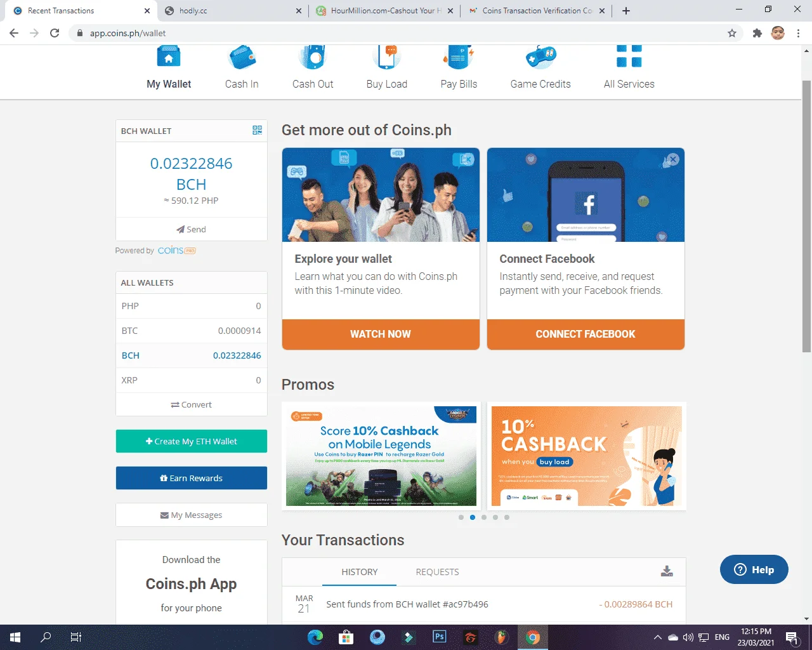Open the MAR 21 sent funds transaction

(483, 604)
